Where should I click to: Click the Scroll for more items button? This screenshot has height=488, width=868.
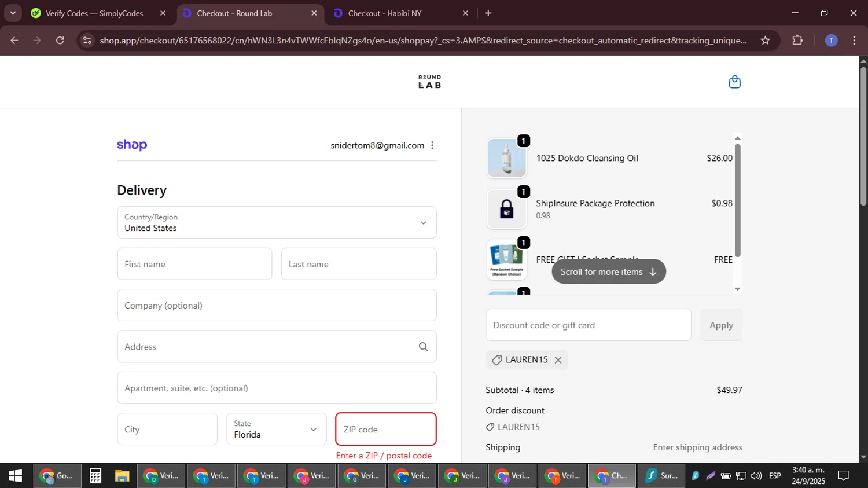[609, 271]
